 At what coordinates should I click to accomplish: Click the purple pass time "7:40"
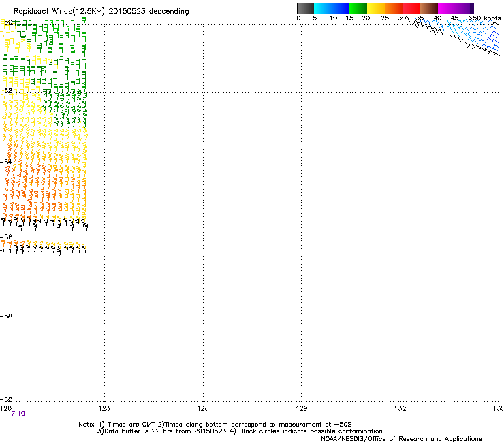coord(18,414)
